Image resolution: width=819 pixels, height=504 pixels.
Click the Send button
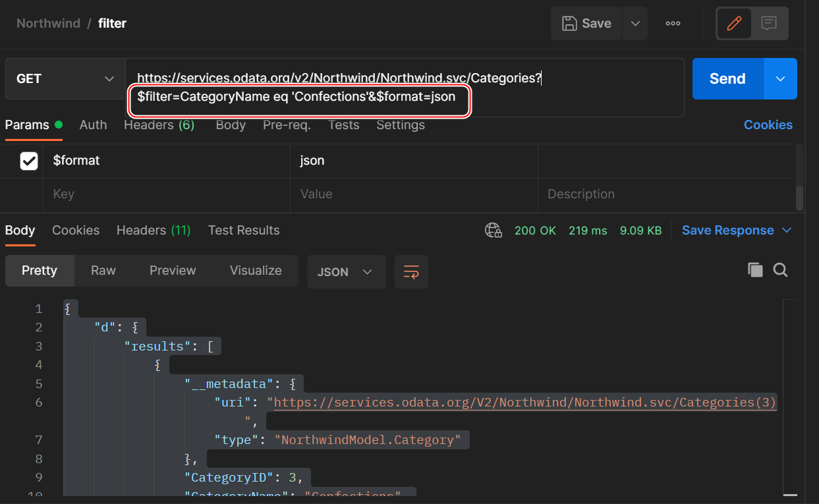pos(727,78)
